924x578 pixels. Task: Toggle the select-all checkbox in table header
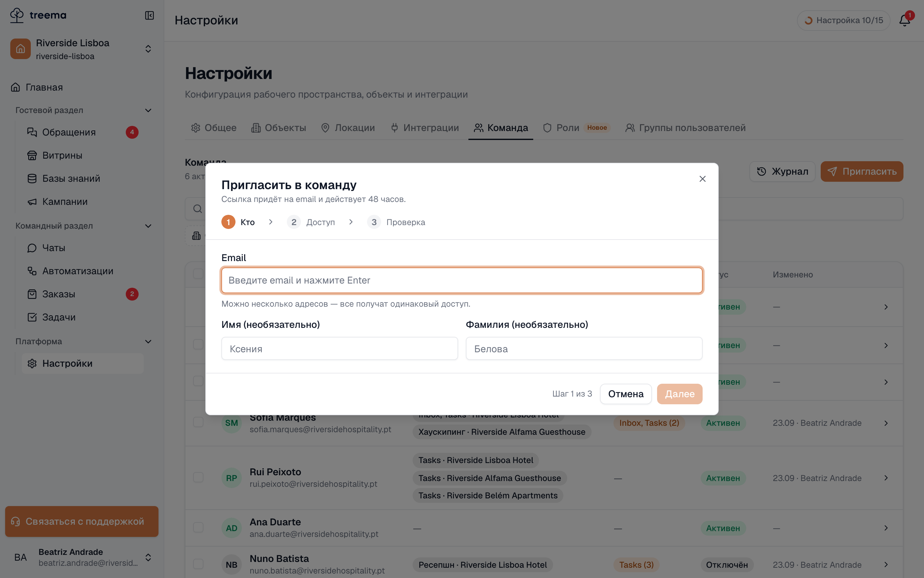click(198, 274)
